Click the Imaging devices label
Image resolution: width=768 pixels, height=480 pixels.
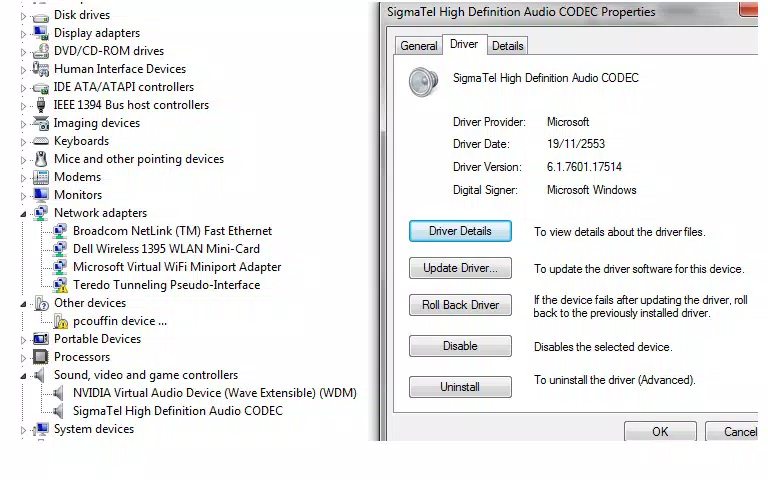click(97, 123)
